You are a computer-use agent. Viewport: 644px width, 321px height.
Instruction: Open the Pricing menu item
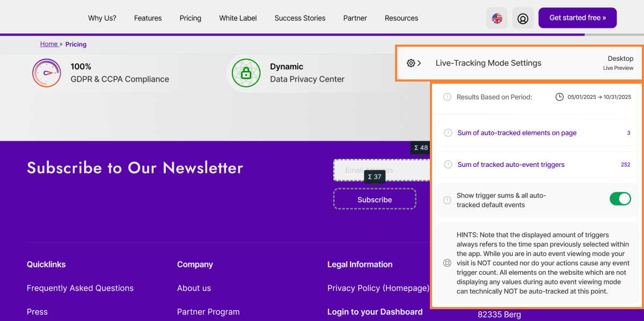(x=190, y=18)
